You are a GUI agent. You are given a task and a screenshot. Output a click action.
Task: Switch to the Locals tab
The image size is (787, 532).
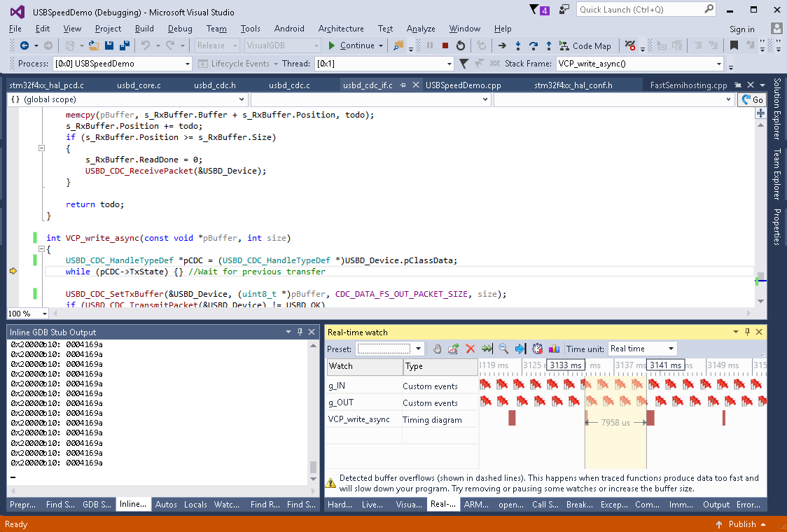(x=195, y=505)
